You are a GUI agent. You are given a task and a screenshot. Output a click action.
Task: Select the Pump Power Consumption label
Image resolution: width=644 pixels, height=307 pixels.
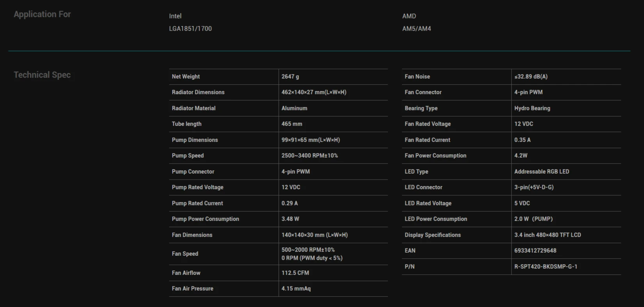point(205,219)
